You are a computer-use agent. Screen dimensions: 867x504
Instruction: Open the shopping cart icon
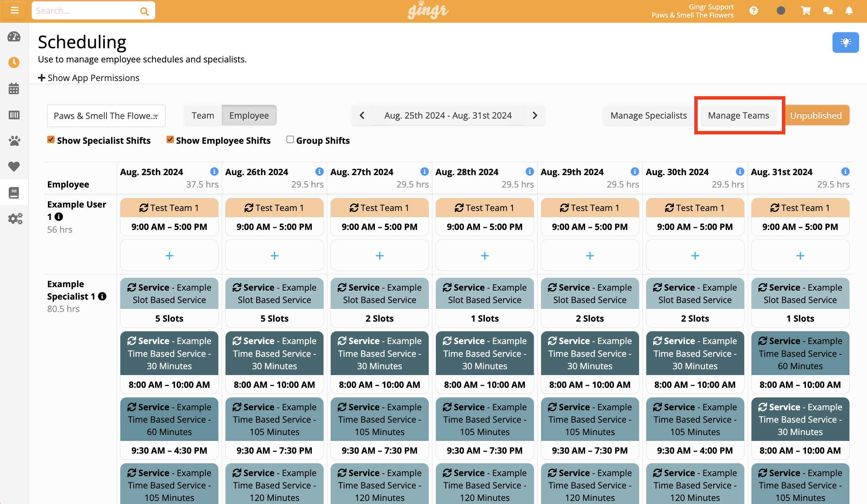point(806,11)
